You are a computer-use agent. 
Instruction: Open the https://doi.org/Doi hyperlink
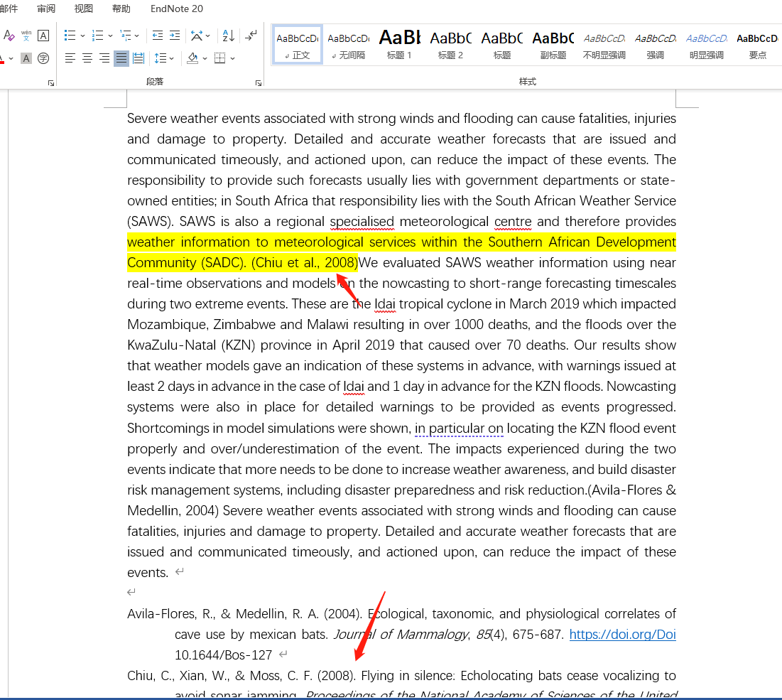click(x=622, y=634)
